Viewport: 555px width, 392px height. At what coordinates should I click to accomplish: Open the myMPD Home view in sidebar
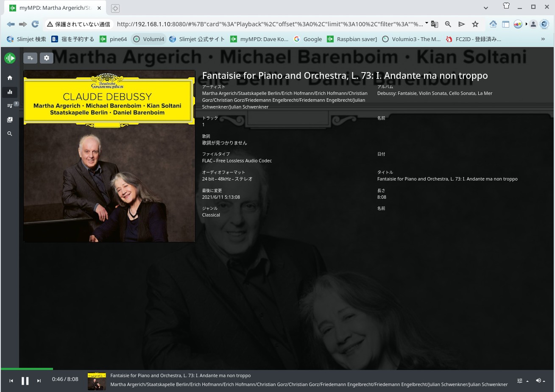pos(10,78)
